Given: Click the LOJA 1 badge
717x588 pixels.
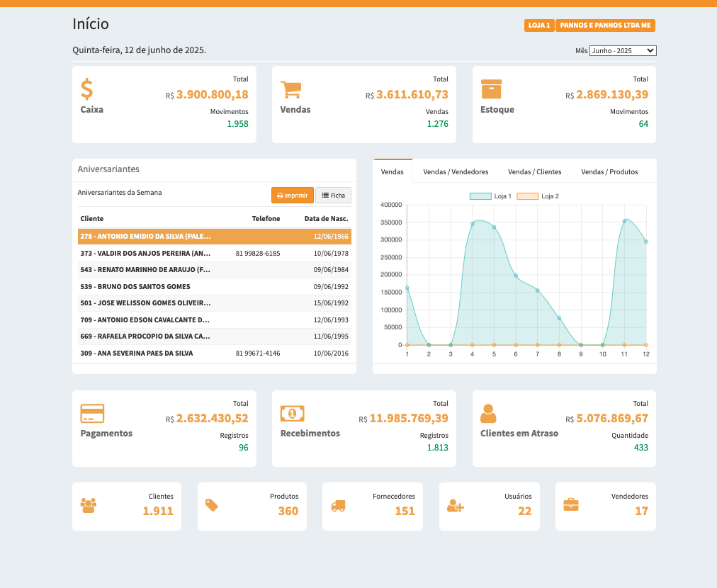Looking at the screenshot, I should click(x=538, y=26).
